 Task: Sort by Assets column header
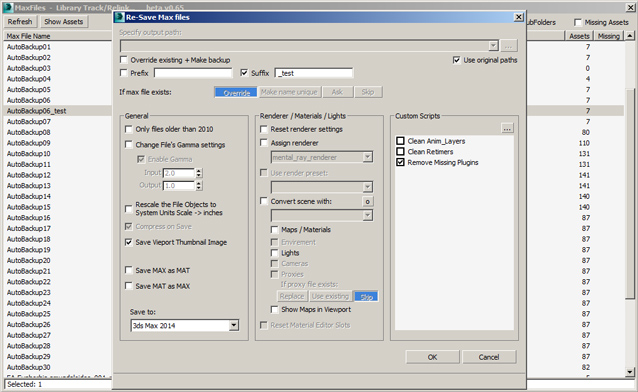coord(579,36)
